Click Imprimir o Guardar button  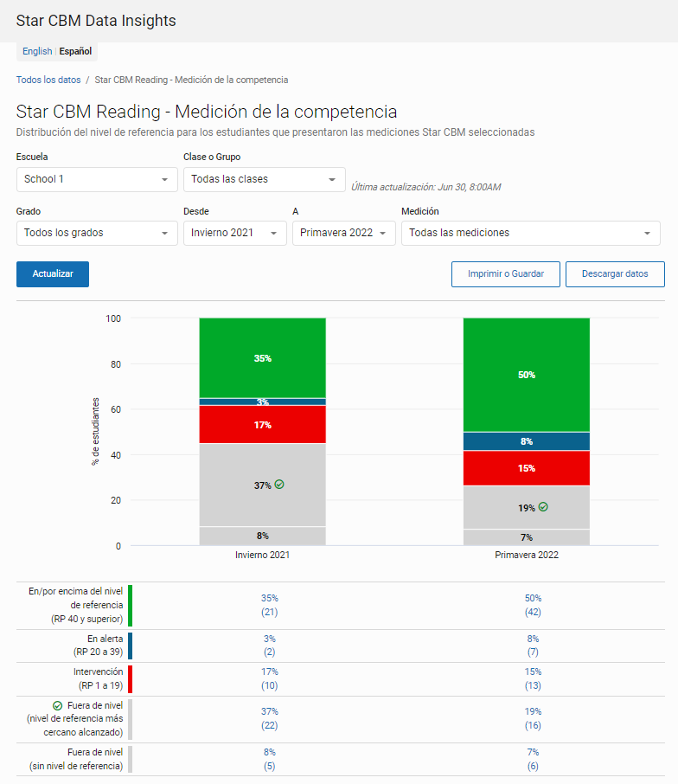(x=506, y=274)
